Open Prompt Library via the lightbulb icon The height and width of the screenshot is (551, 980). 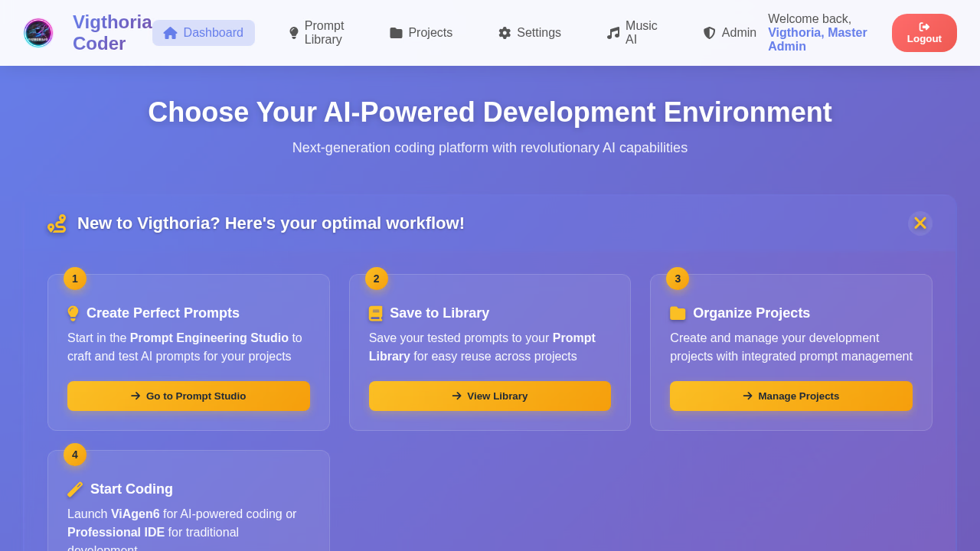point(292,33)
